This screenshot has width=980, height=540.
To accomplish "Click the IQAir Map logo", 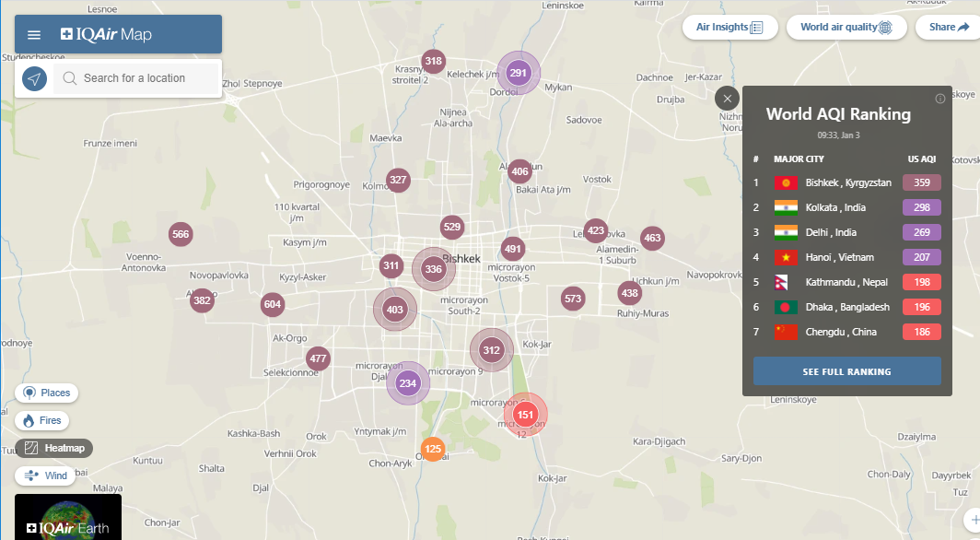I will (106, 35).
